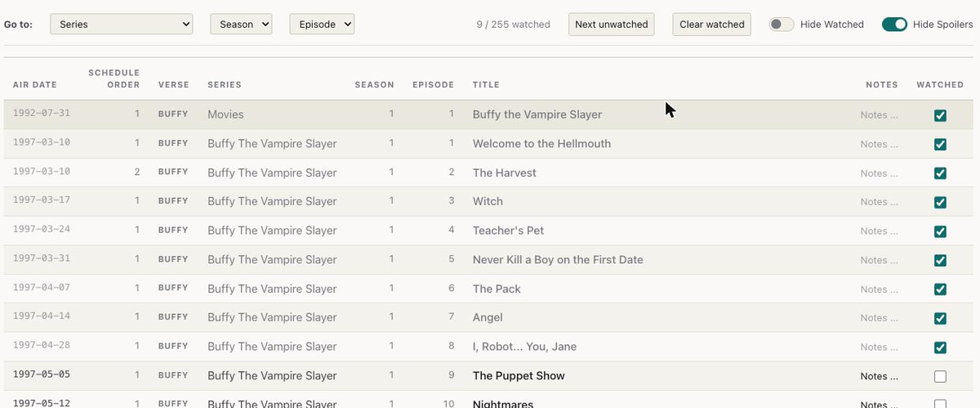Click the air date 1992-07-31

click(x=42, y=113)
